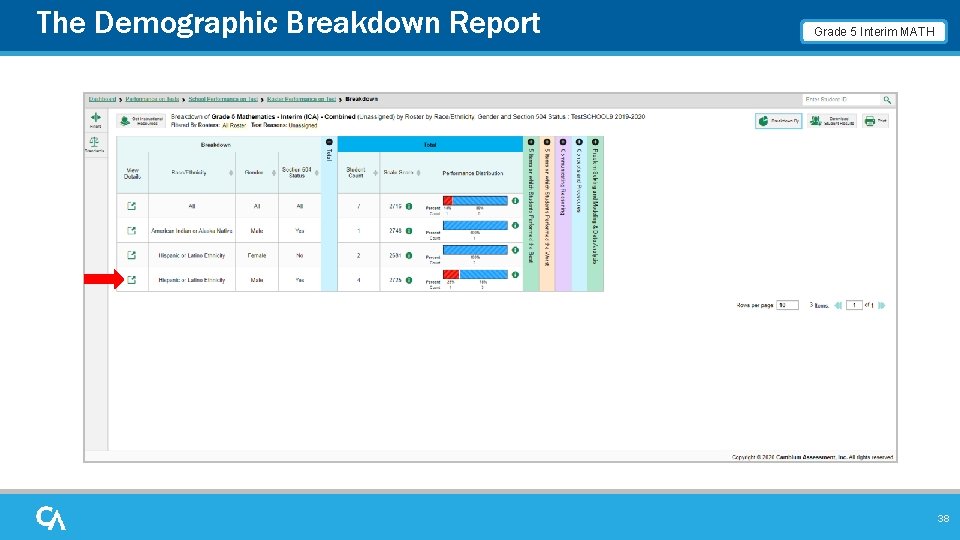Click blue distribution bar in American Indian row

pos(475,225)
